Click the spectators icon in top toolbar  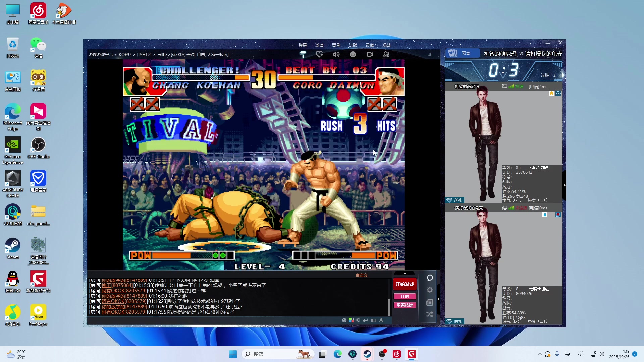pos(386,54)
